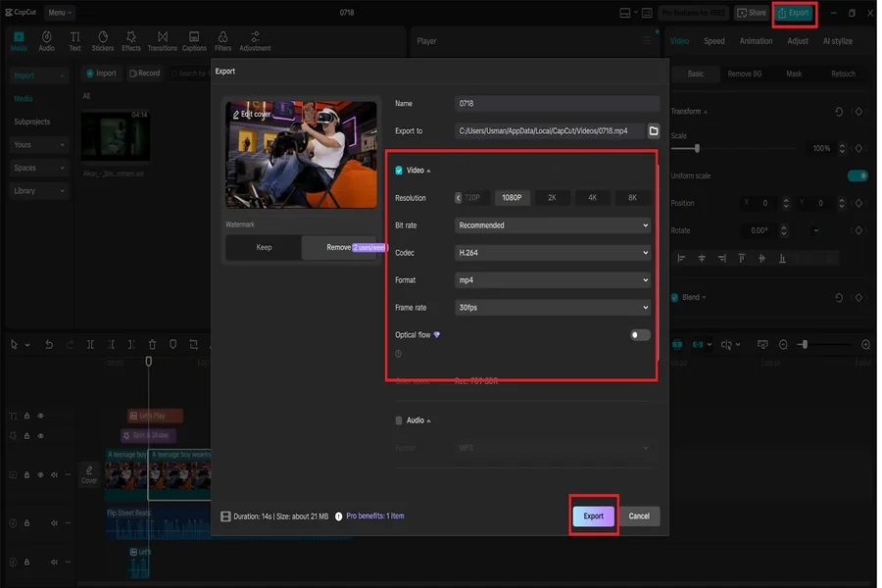This screenshot has height=588, width=882.
Task: Uncheck the Video export checkbox
Action: (x=399, y=171)
